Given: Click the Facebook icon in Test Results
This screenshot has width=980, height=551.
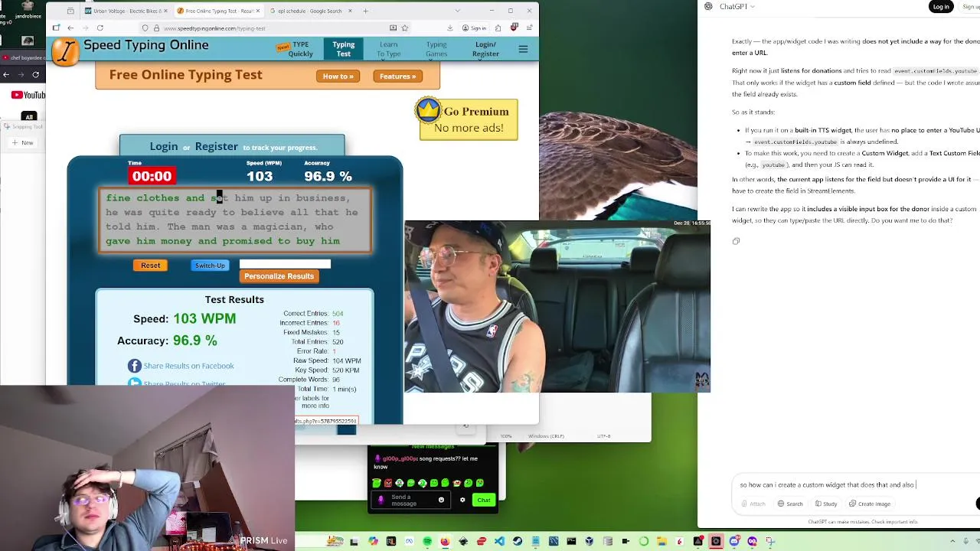Looking at the screenshot, I should (x=135, y=366).
